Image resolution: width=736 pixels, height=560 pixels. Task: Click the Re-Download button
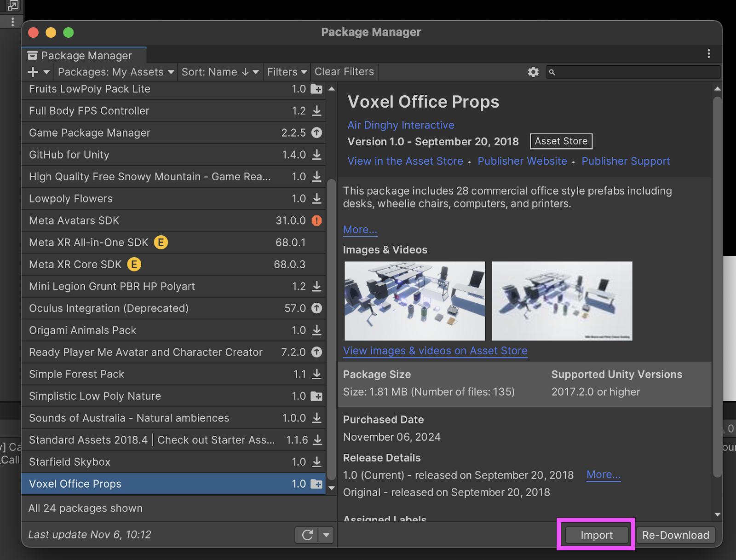675,535
